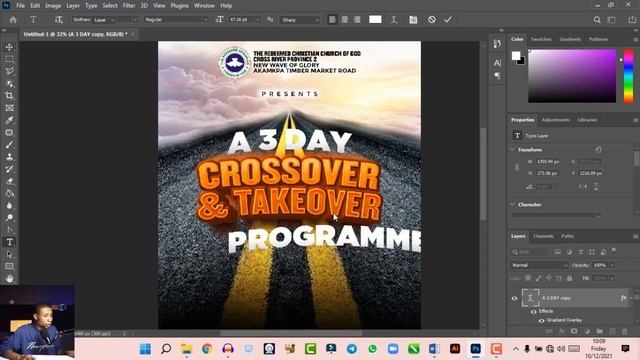Open the layer Opacity dropdown arrow
640x360 pixels.
point(612,265)
